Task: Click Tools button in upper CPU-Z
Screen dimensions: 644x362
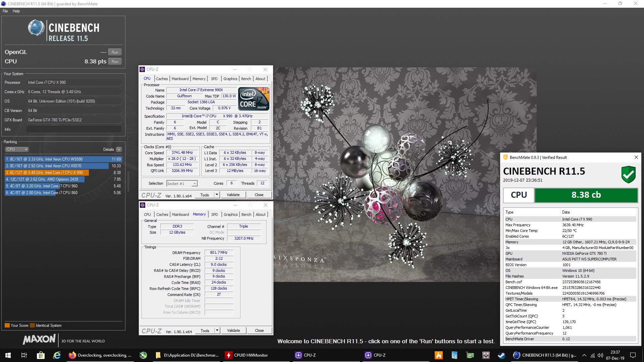Action: [205, 195]
